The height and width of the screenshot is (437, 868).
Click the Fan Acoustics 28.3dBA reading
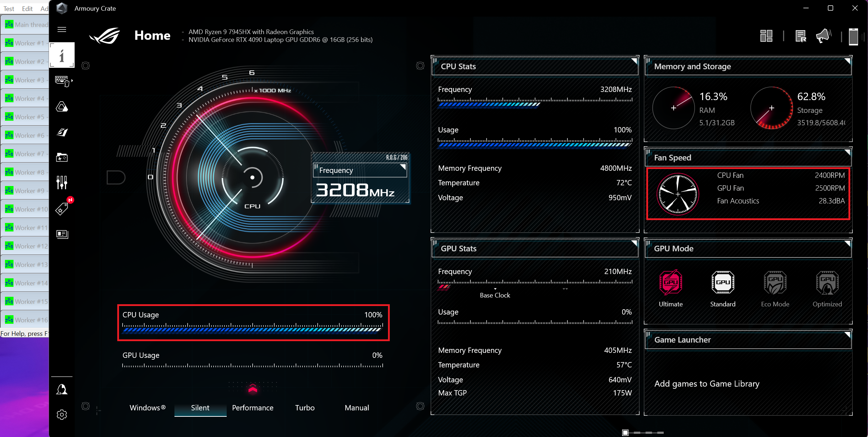pos(831,201)
